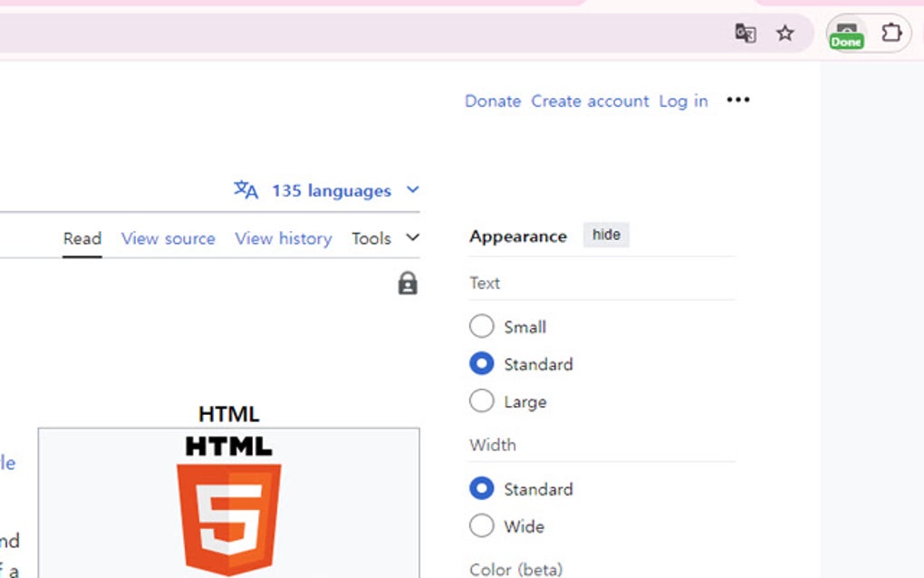Viewport: 924px width, 578px height.
Task: Click the HTML5 logo image
Action: 228,507
